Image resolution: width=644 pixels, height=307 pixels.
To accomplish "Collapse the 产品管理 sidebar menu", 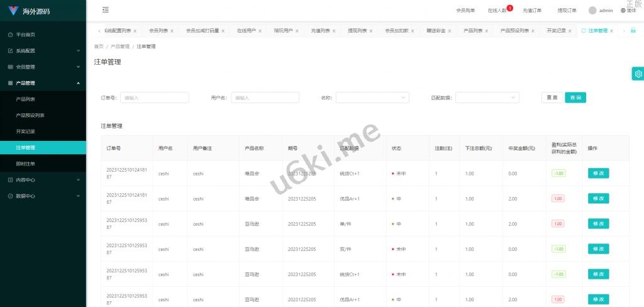I will coord(43,83).
